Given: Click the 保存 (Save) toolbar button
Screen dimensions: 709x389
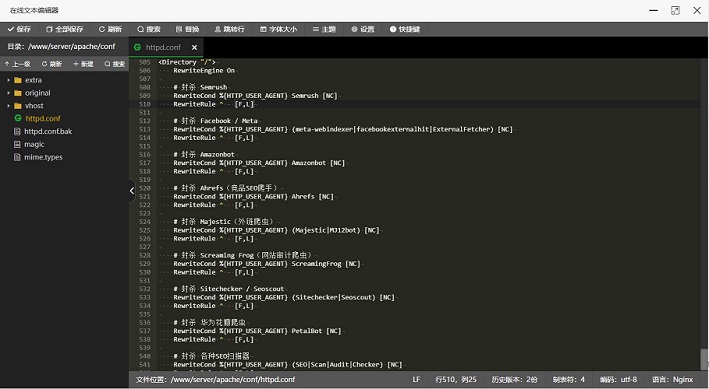Looking at the screenshot, I should 19,29.
